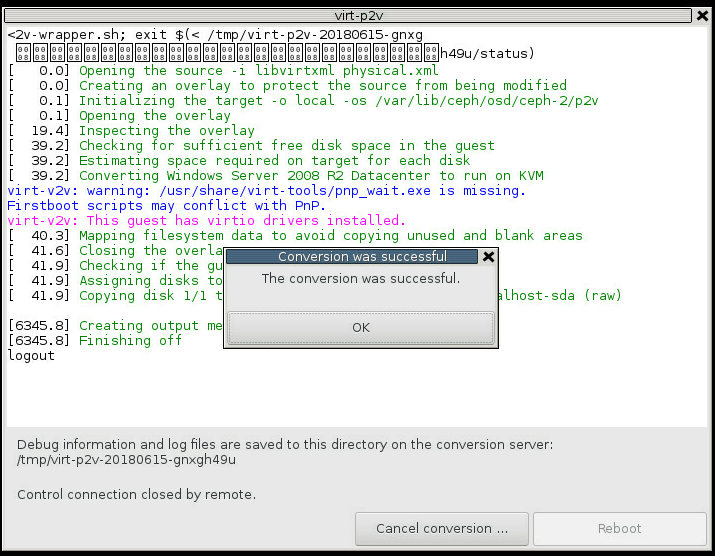The width and height of the screenshot is (715, 556).
Task: Click 'Estimating space required on target' line
Action: tap(239, 161)
